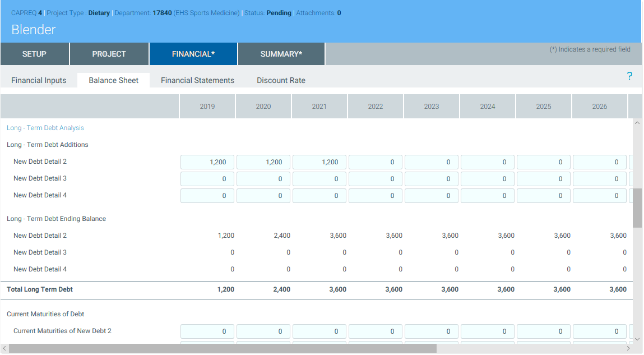
Task: Edit New Debt Detail 2 field for 2019
Action: point(207,162)
